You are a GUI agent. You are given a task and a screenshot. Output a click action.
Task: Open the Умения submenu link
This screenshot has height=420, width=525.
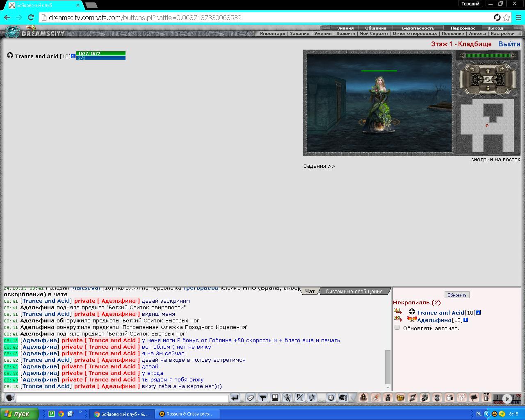coord(323,34)
